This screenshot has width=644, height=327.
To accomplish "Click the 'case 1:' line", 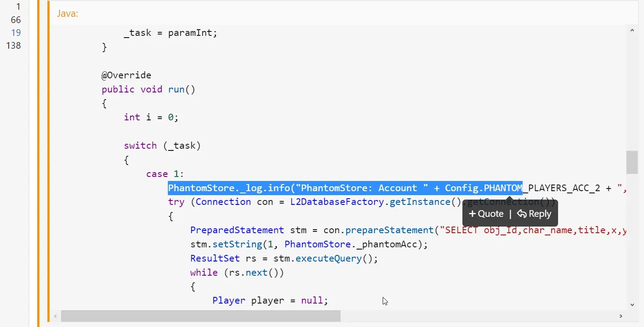I will coord(165,174).
